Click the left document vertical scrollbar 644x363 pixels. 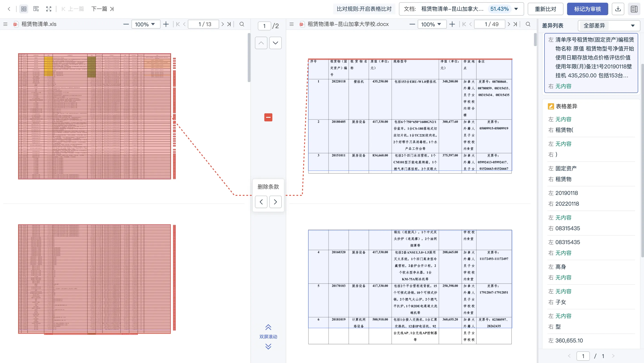249,57
